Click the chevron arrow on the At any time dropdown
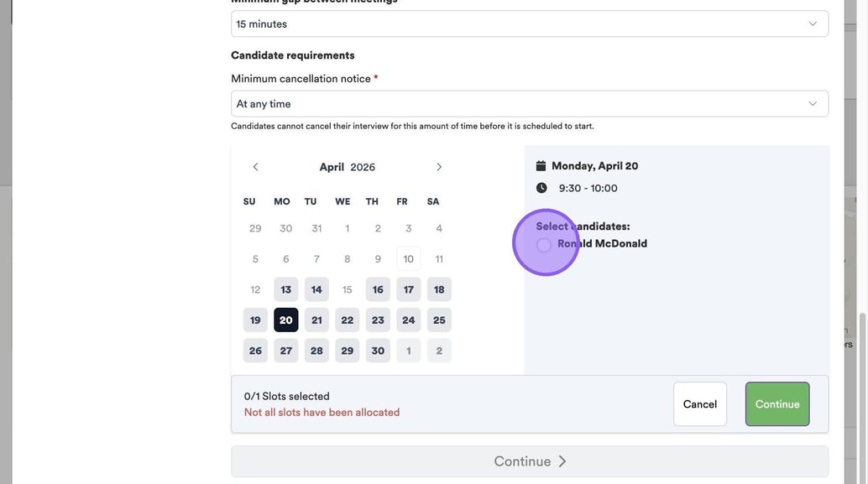Image resolution: width=868 pixels, height=484 pixels. click(x=813, y=104)
